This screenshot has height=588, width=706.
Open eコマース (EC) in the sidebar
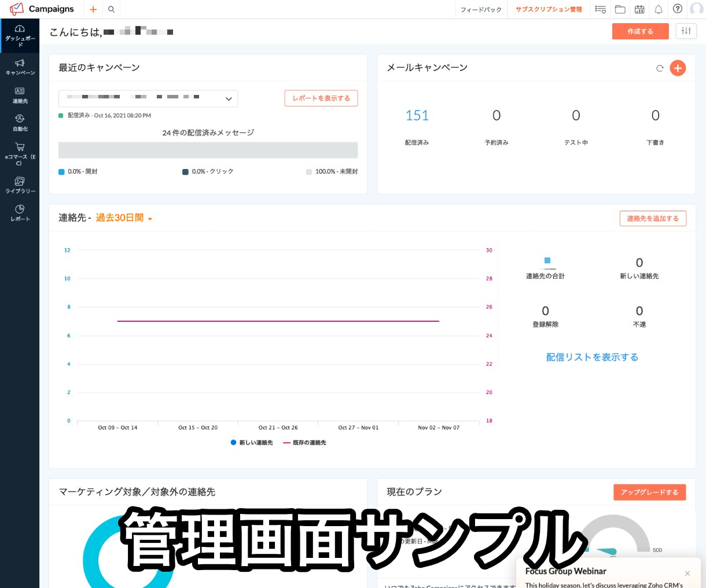(20, 154)
